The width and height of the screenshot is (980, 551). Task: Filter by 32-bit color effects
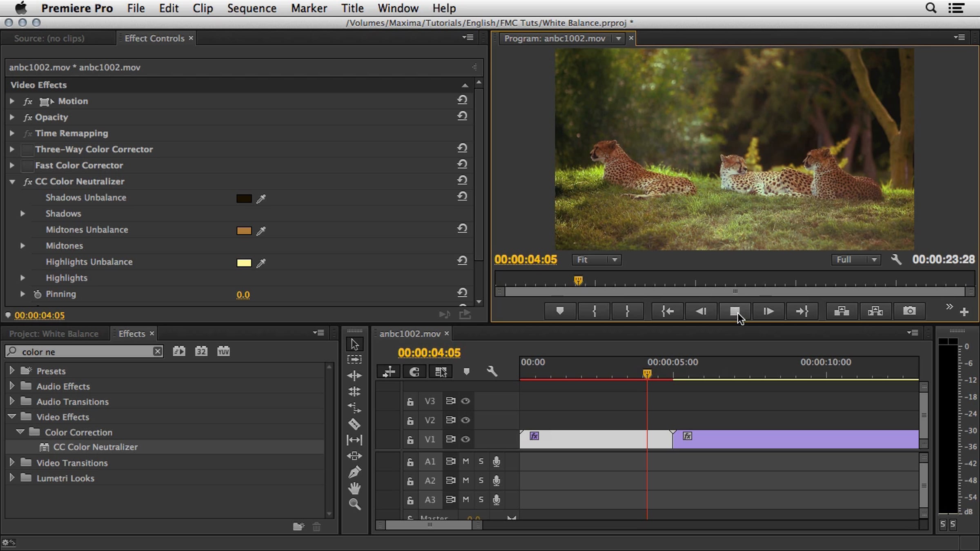[x=201, y=351]
